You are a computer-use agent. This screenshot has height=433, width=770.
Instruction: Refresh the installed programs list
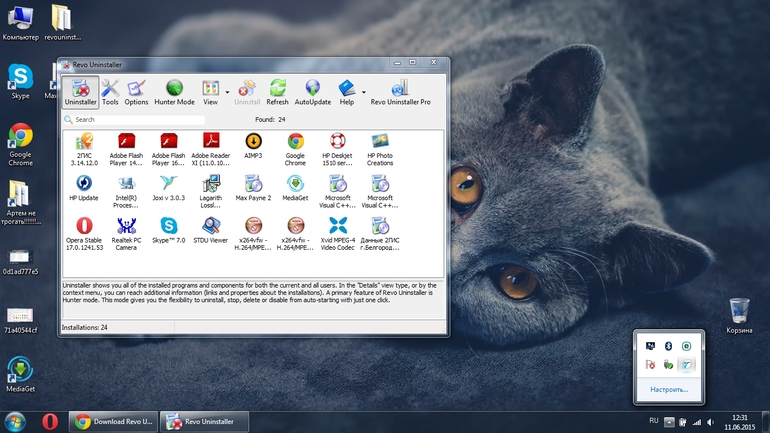[277, 92]
